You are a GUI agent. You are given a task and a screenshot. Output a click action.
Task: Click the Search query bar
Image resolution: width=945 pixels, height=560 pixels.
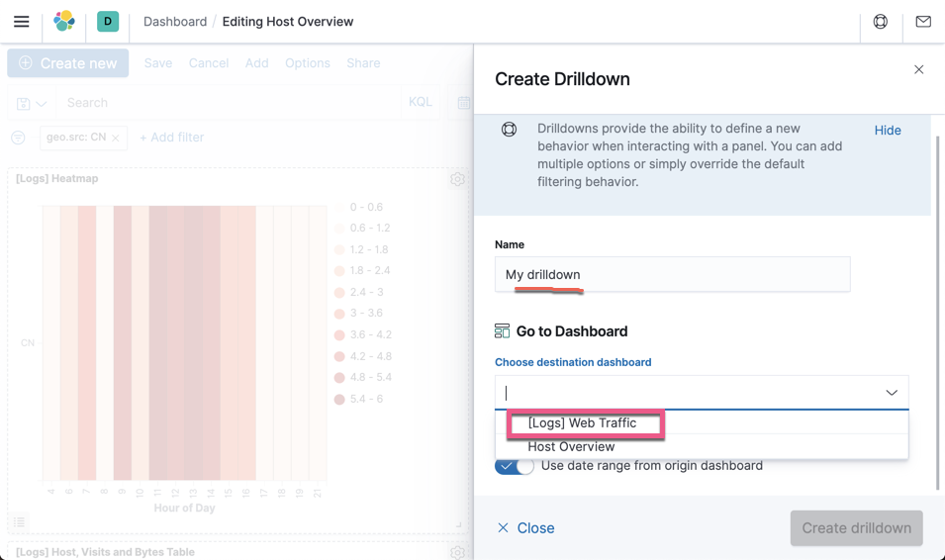click(229, 103)
